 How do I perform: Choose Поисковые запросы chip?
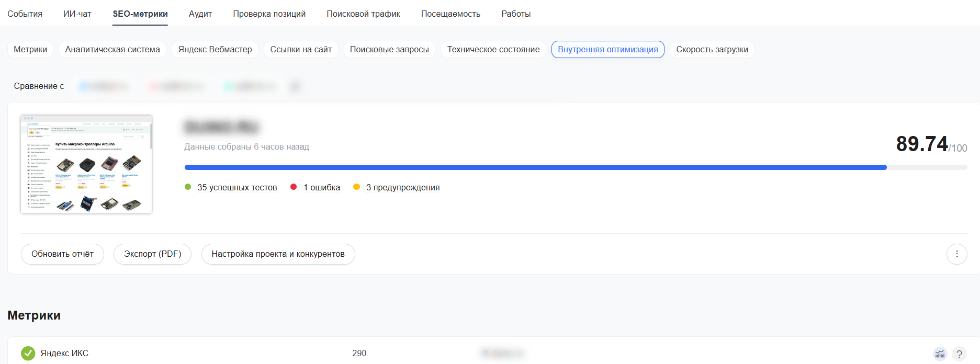(x=389, y=49)
